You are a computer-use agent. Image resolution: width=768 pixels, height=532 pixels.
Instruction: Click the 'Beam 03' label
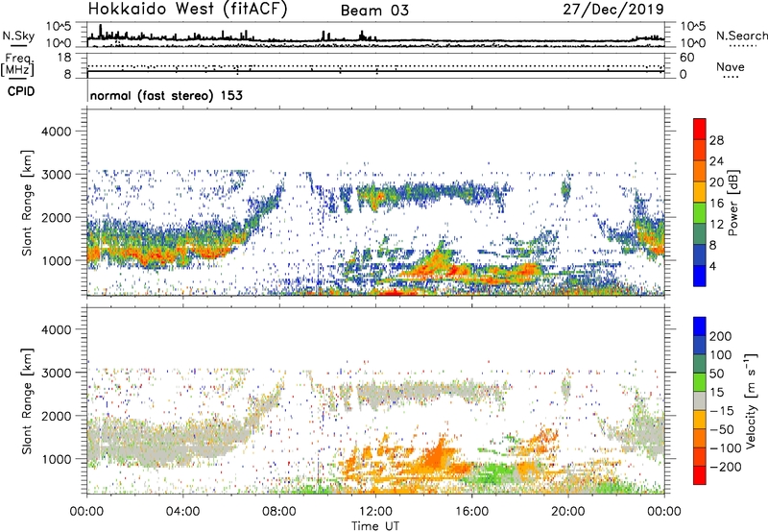click(374, 11)
